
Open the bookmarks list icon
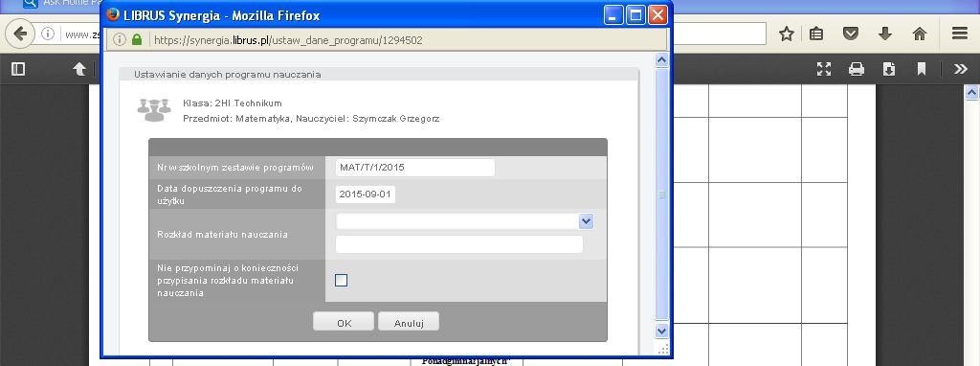point(816,34)
